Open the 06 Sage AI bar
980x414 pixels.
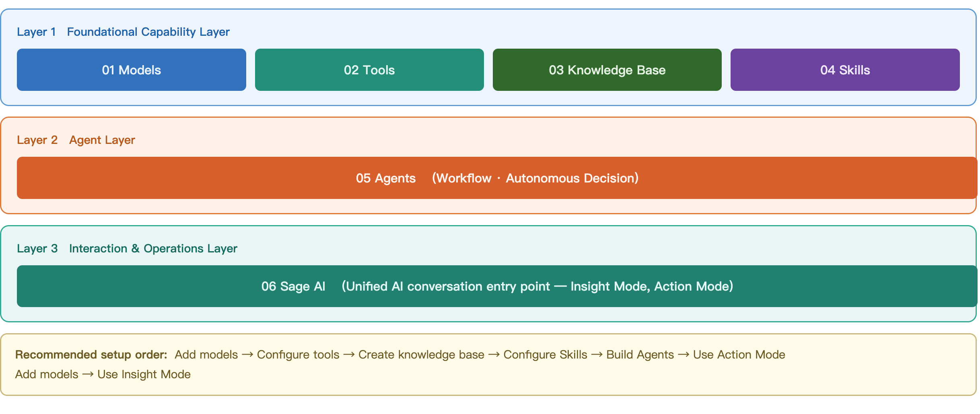click(x=497, y=286)
